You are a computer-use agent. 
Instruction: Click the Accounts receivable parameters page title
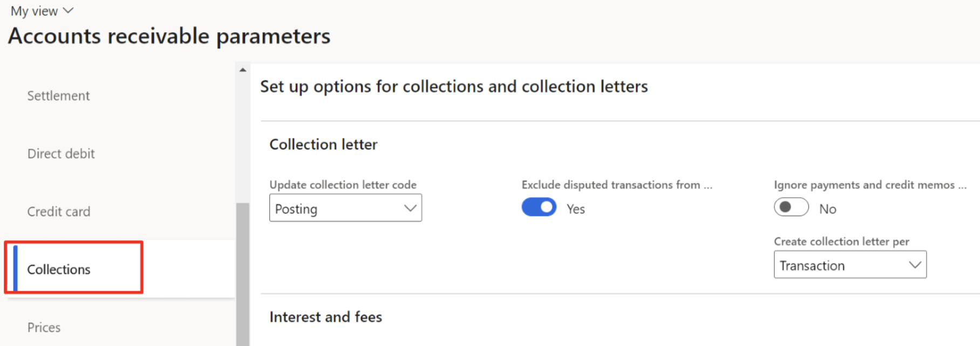coord(169,37)
